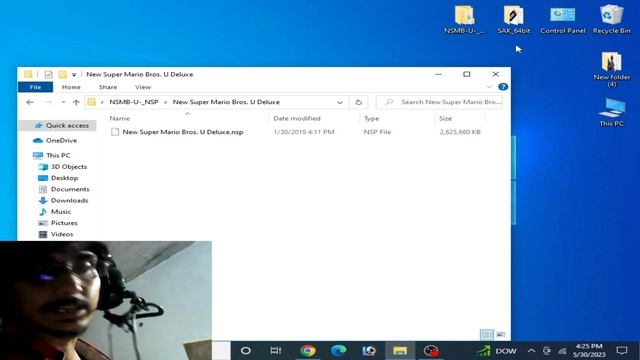Open Task View on the taskbar
The image size is (640, 360).
click(x=276, y=351)
